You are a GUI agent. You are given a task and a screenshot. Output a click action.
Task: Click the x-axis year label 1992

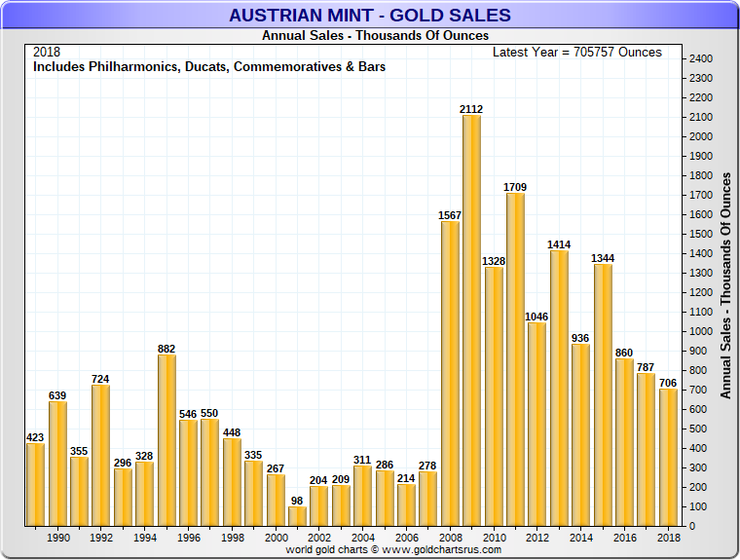[x=101, y=538]
